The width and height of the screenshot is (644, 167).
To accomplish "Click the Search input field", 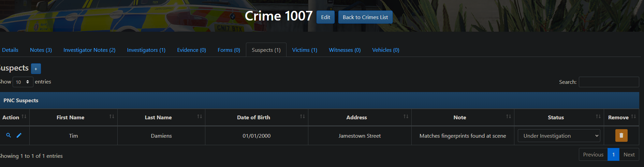I will (609, 82).
